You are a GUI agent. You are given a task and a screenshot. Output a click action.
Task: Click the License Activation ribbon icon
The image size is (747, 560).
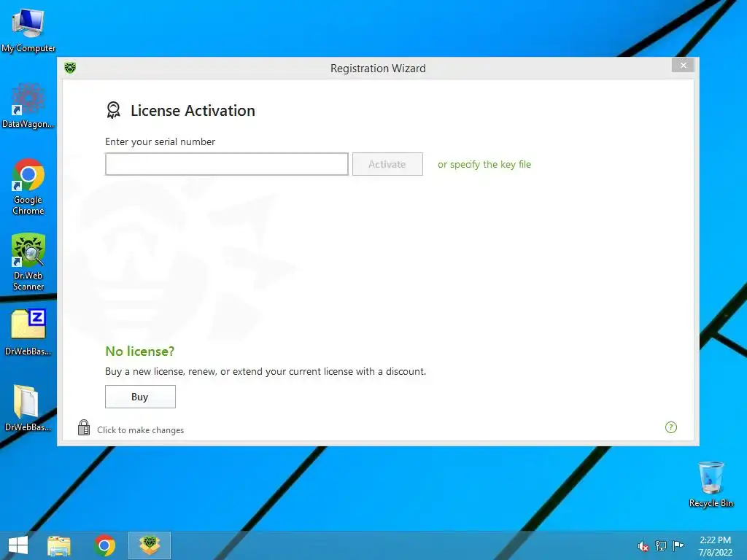(x=113, y=110)
